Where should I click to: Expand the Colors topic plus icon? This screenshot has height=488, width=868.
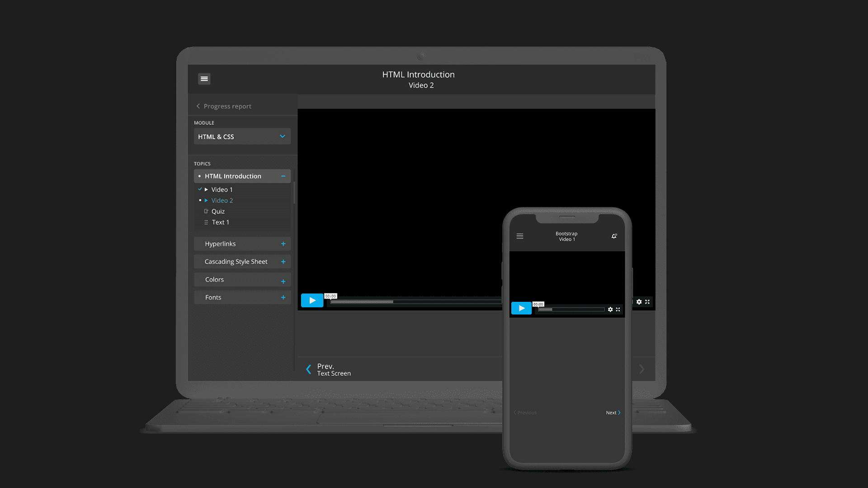pyautogui.click(x=283, y=281)
